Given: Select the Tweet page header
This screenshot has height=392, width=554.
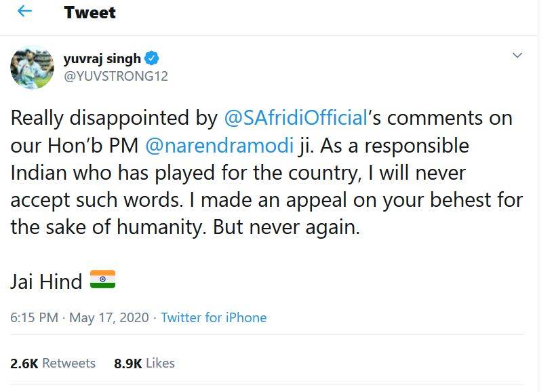Looking at the screenshot, I should [90, 12].
